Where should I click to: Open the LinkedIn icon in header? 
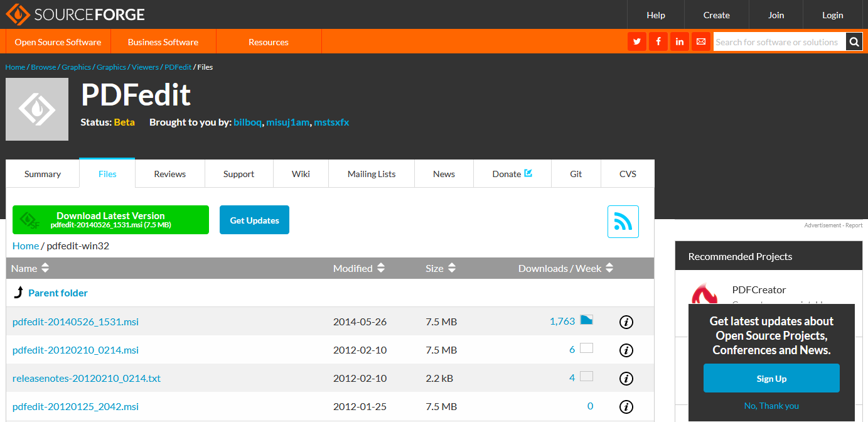click(680, 42)
